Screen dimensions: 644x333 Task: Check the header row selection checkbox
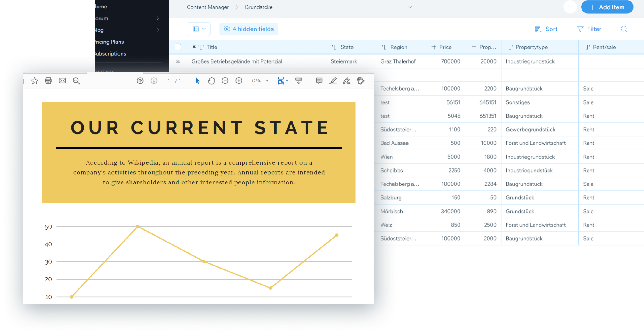[x=178, y=47]
